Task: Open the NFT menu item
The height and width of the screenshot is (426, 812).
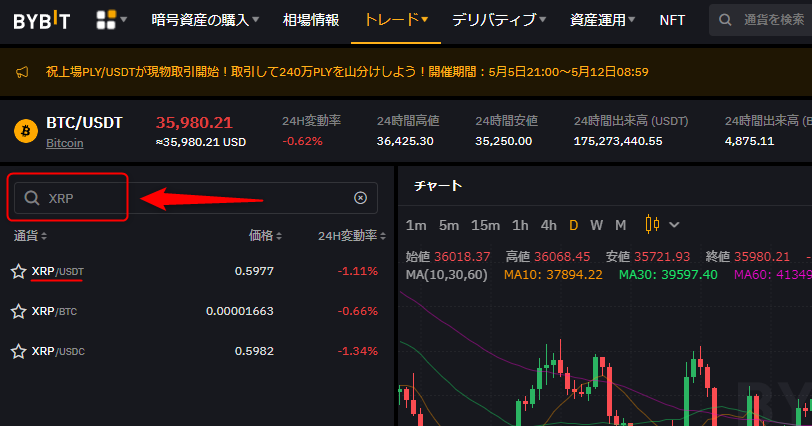Action: (672, 20)
